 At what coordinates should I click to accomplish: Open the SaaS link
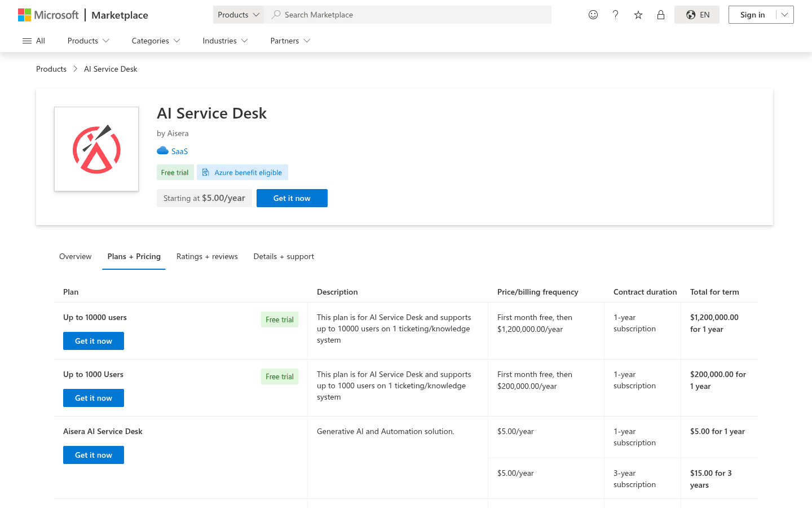(179, 151)
